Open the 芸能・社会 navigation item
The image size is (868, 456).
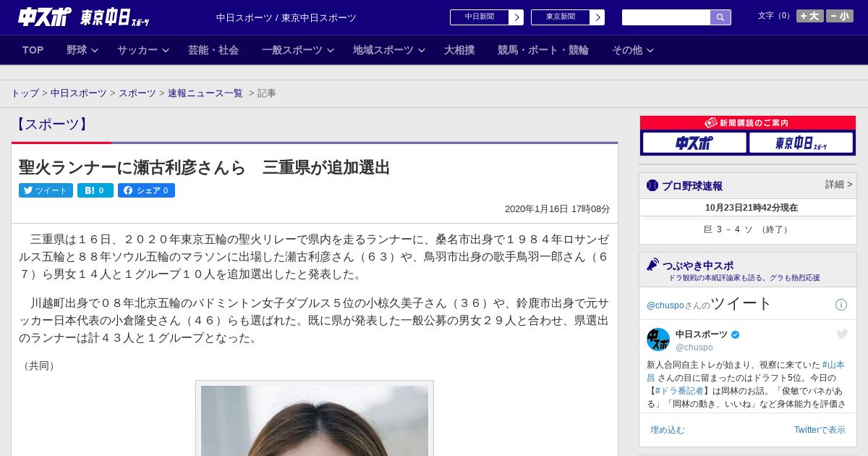pyautogui.click(x=213, y=50)
